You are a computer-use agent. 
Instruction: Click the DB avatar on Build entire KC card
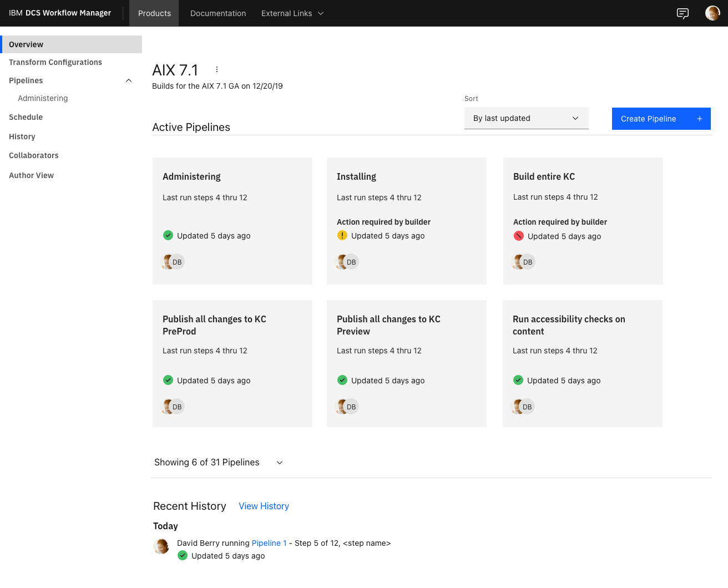528,262
